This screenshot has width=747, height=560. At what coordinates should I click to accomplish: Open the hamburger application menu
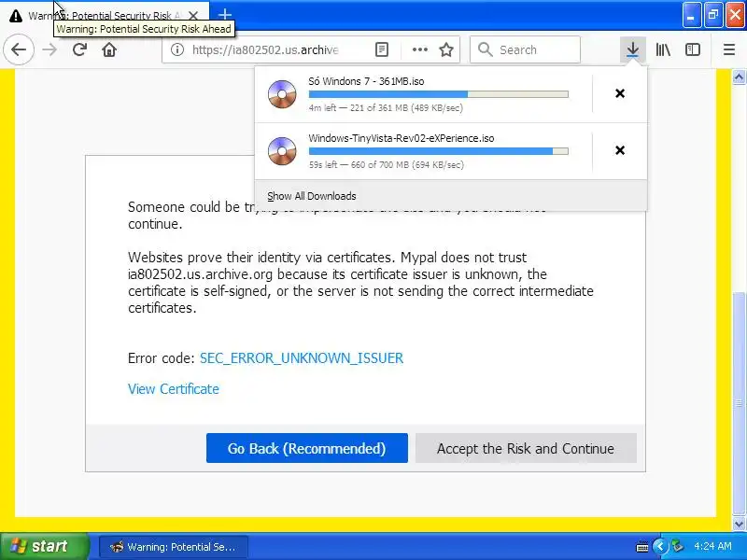(729, 49)
